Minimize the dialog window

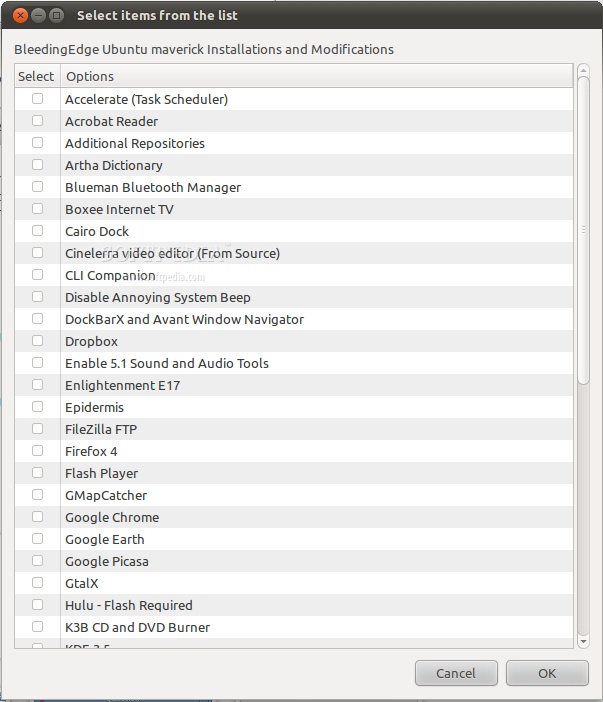[38, 16]
